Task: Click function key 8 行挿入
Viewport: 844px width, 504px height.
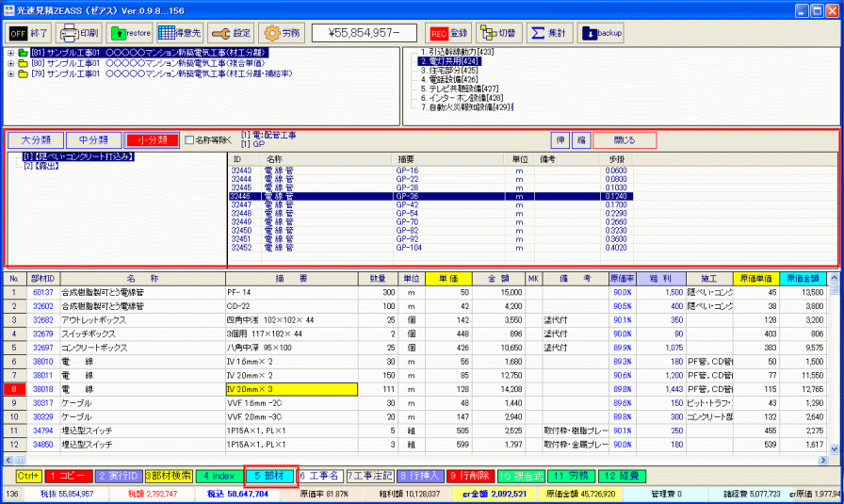Action: click(x=420, y=476)
